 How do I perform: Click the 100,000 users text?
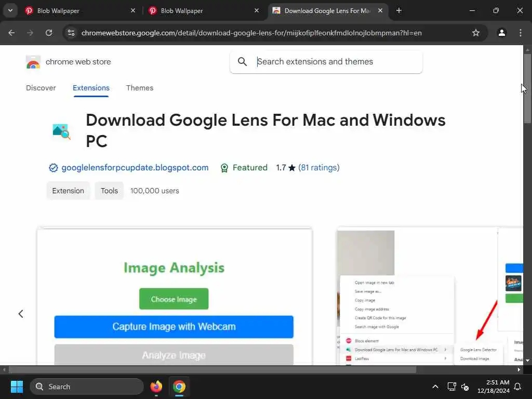pos(155,191)
